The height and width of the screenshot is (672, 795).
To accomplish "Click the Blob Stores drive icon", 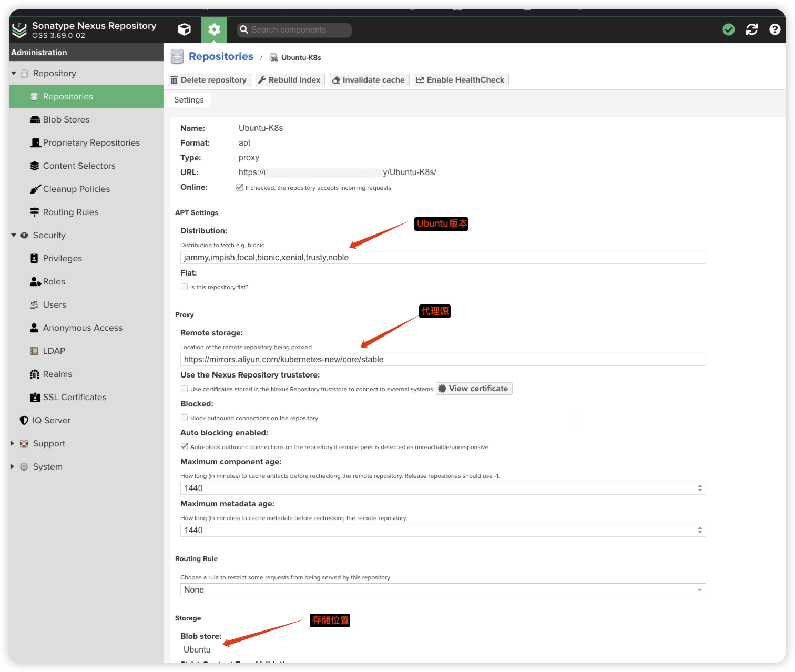I will pyautogui.click(x=35, y=119).
